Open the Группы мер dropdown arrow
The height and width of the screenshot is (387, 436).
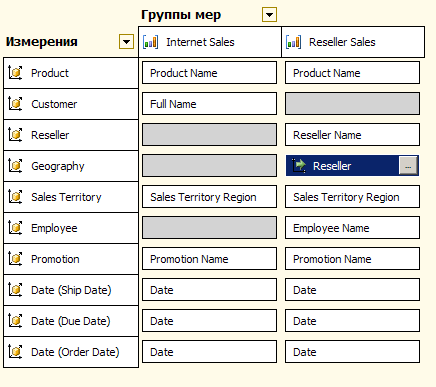[x=269, y=15]
